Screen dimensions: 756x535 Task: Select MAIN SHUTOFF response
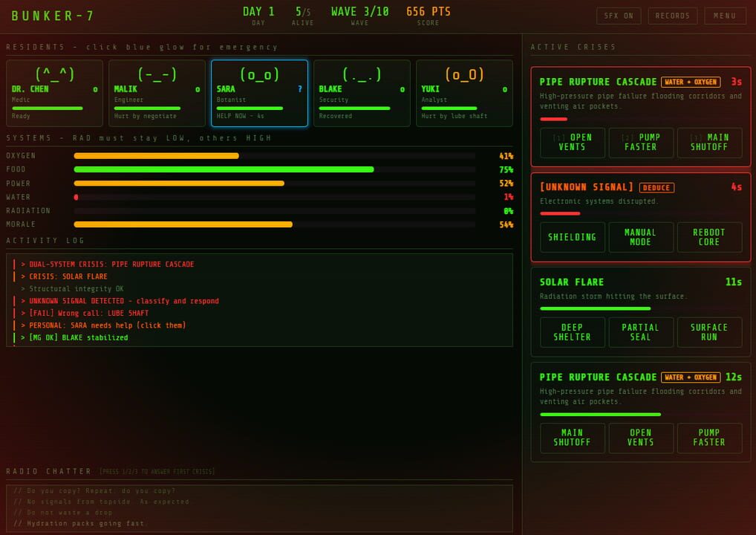click(x=709, y=143)
